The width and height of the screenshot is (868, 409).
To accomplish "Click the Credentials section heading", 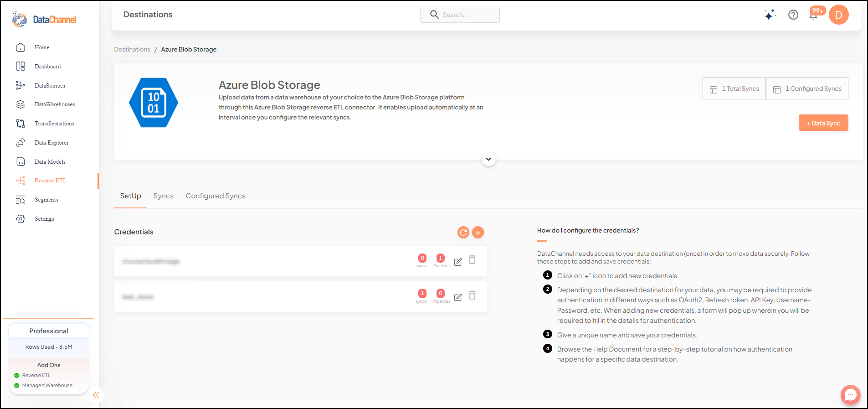I will coord(134,232).
